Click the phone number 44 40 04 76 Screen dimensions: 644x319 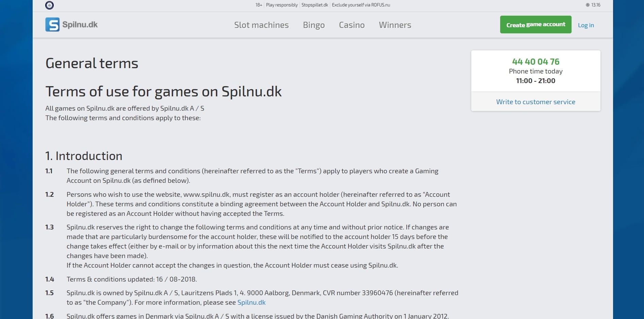pyautogui.click(x=536, y=62)
